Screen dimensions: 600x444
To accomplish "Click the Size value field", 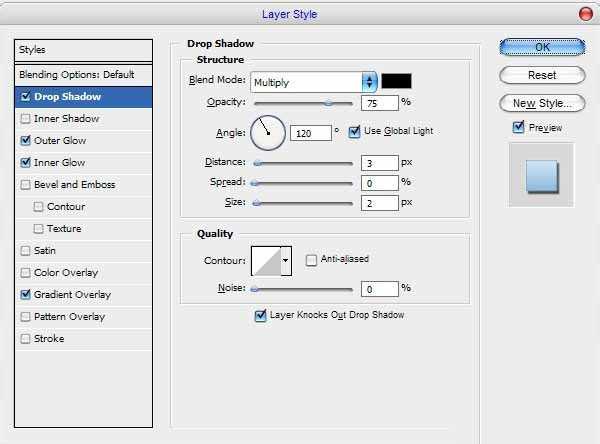I will (380, 203).
